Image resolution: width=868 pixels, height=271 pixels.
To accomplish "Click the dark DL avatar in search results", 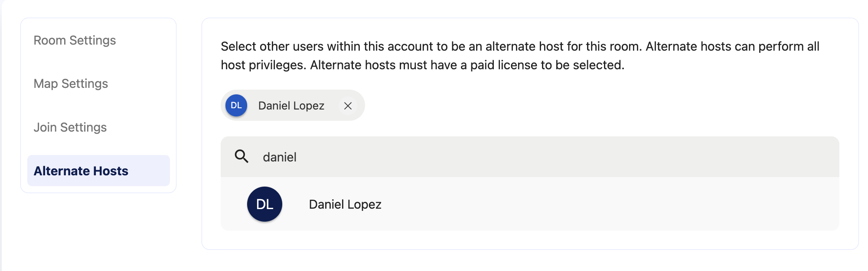I will [x=264, y=204].
